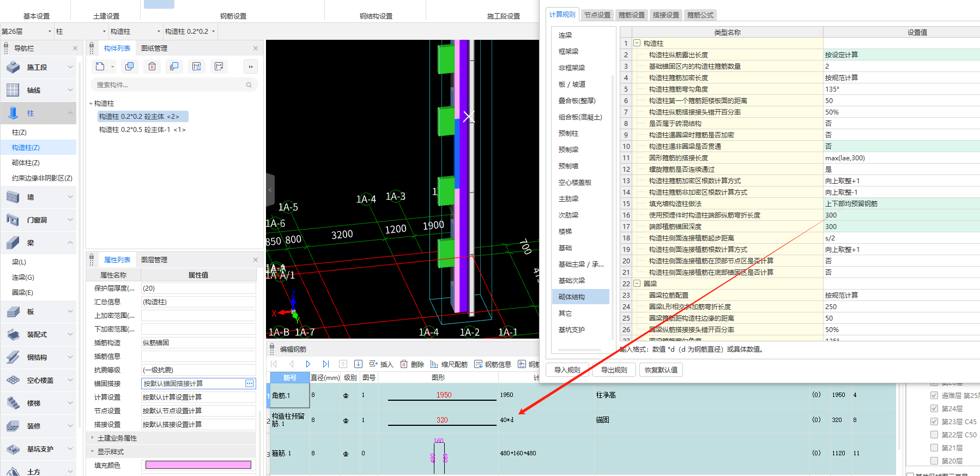The width and height of the screenshot is (980, 476).
Task: Uncheck the 第24层 floor checkbox
Action: (934, 408)
